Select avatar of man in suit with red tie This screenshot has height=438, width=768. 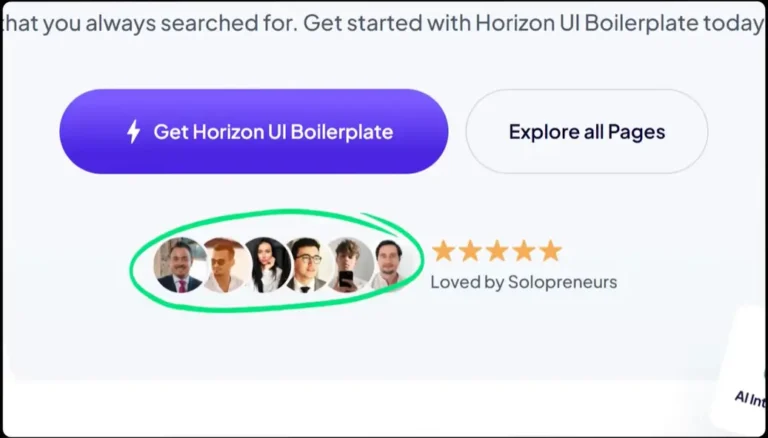point(180,265)
